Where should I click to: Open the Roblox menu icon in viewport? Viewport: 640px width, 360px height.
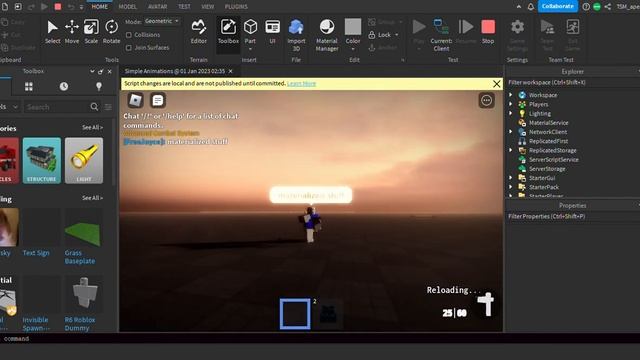136,100
